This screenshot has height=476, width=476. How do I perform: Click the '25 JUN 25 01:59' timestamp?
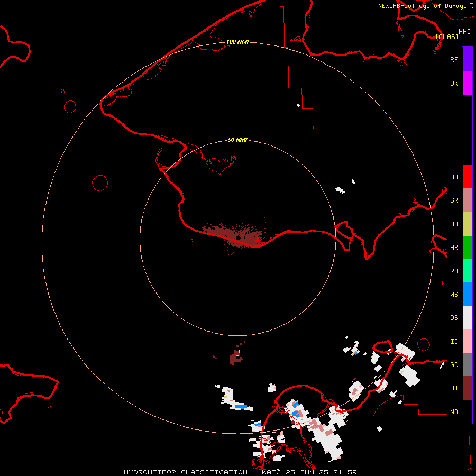(321, 472)
